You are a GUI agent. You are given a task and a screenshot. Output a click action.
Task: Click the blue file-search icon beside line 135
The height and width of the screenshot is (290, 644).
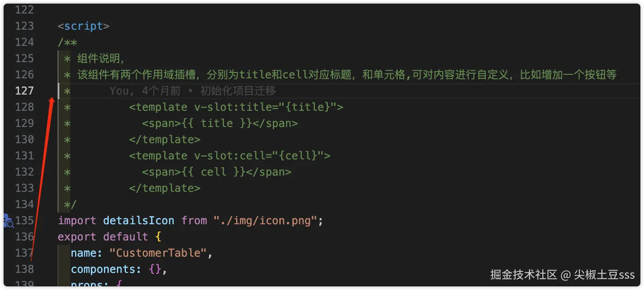pos(8,221)
